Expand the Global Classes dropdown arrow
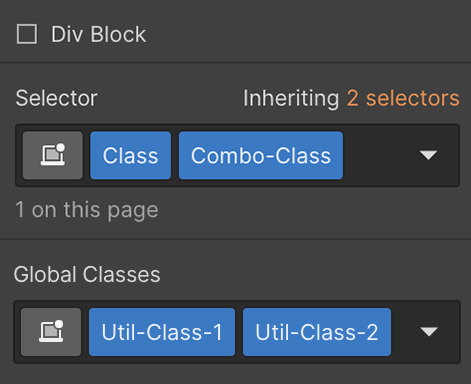This screenshot has height=384, width=471. click(429, 332)
